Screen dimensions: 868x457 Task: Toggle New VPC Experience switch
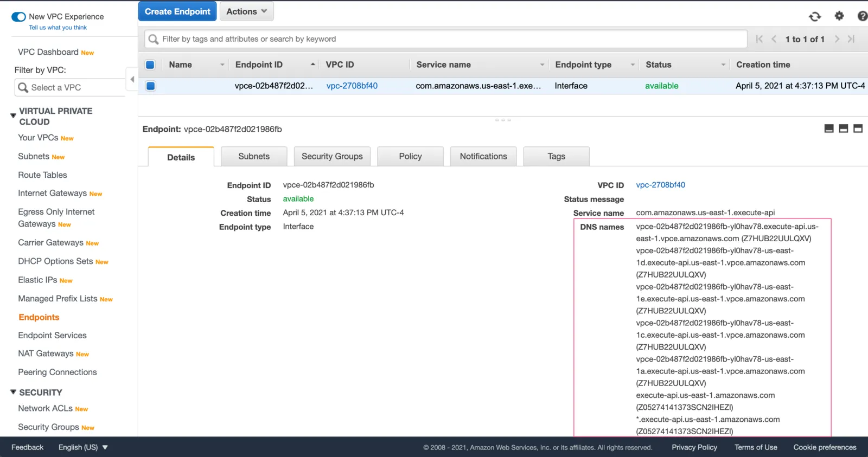(18, 17)
